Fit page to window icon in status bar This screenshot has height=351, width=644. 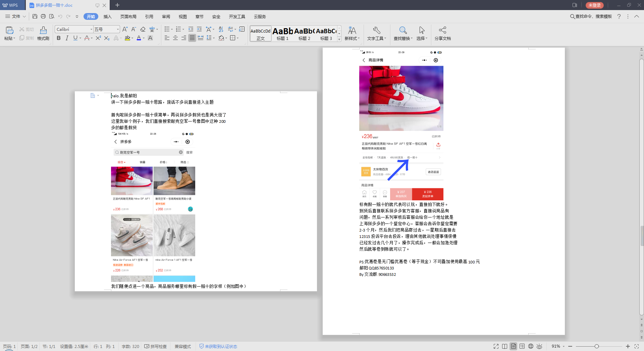click(637, 346)
